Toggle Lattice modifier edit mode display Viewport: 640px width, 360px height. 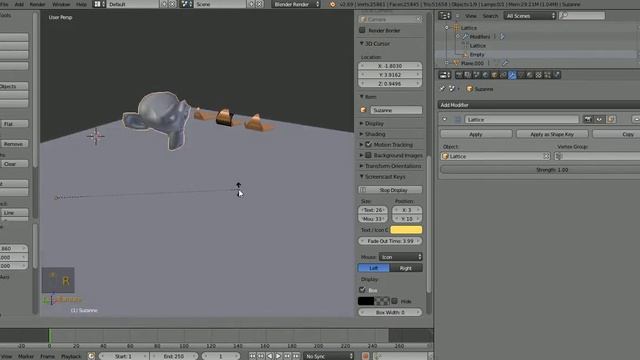611,120
